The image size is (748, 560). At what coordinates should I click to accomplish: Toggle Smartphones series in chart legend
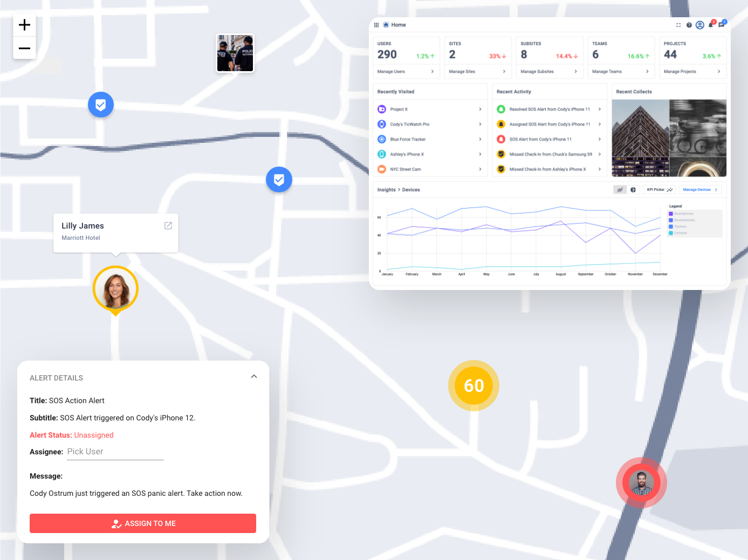(682, 213)
